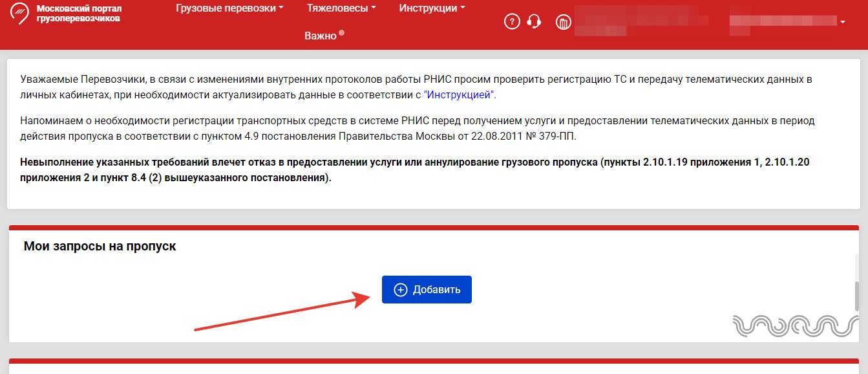Screen dimensions: 868x374
Task: Expand the Тяжеловесы dropdown menu
Action: pyautogui.click(x=342, y=8)
